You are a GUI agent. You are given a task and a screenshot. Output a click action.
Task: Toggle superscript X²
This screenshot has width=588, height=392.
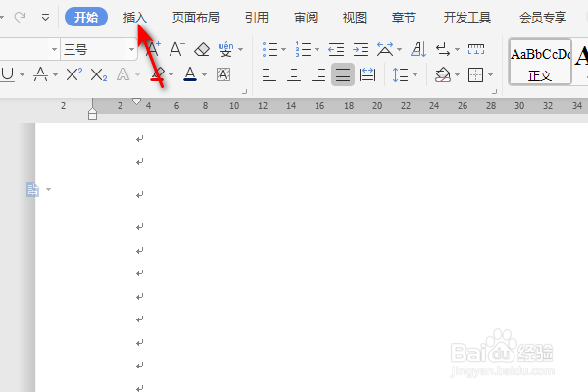[x=73, y=74]
